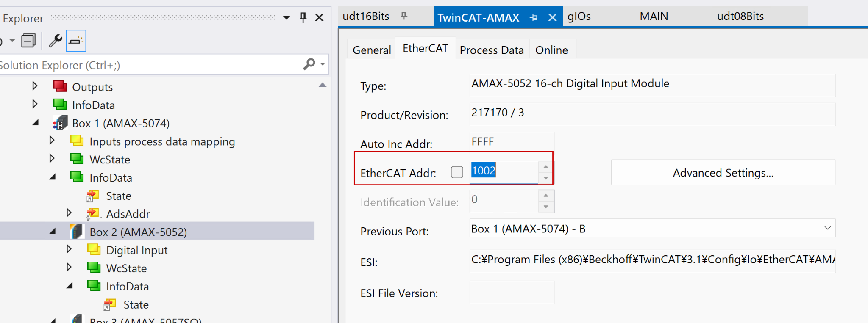Click the Collapse All toolbar icon
868x323 pixels.
point(29,41)
